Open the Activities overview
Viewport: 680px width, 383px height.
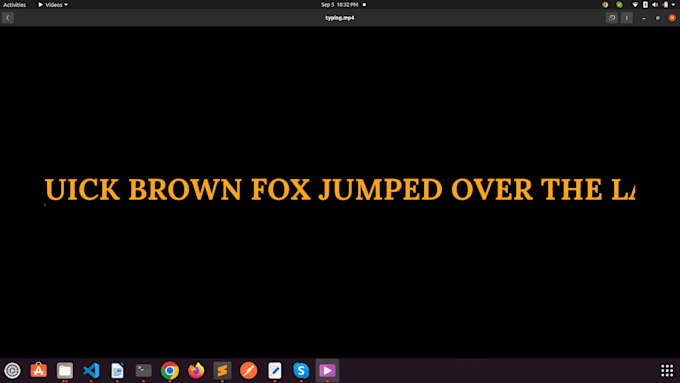pos(15,5)
